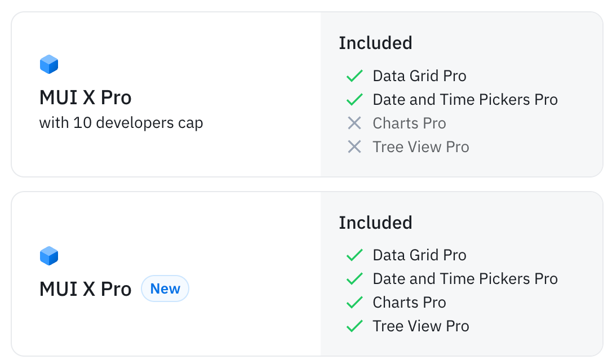
Task: Click green checkmark beside bottom Date and Time Pickers
Action: 354,279
